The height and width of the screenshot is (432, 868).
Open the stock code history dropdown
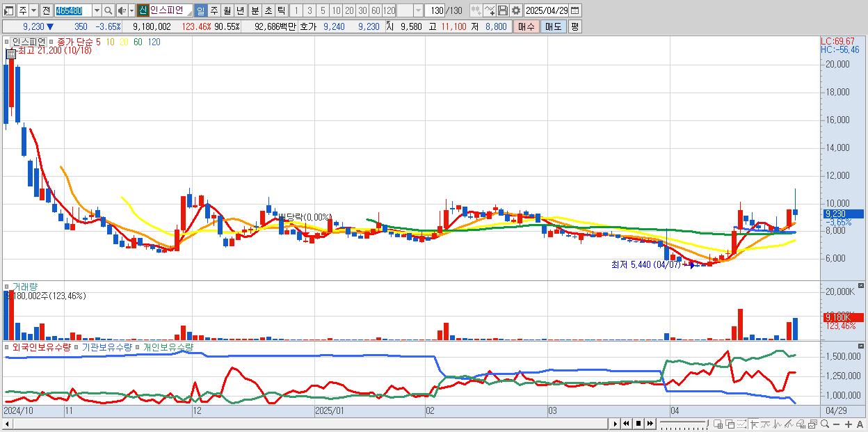tap(97, 10)
